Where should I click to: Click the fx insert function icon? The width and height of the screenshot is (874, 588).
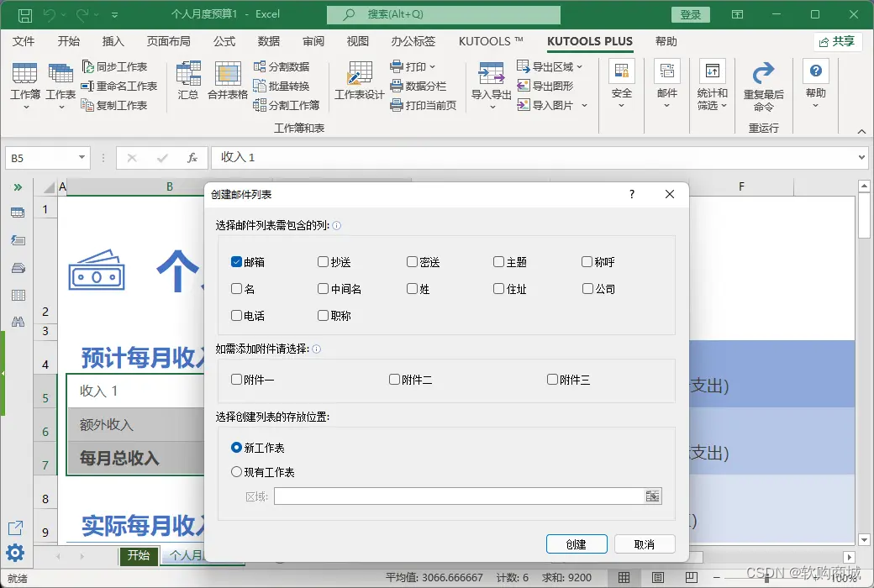tap(192, 158)
